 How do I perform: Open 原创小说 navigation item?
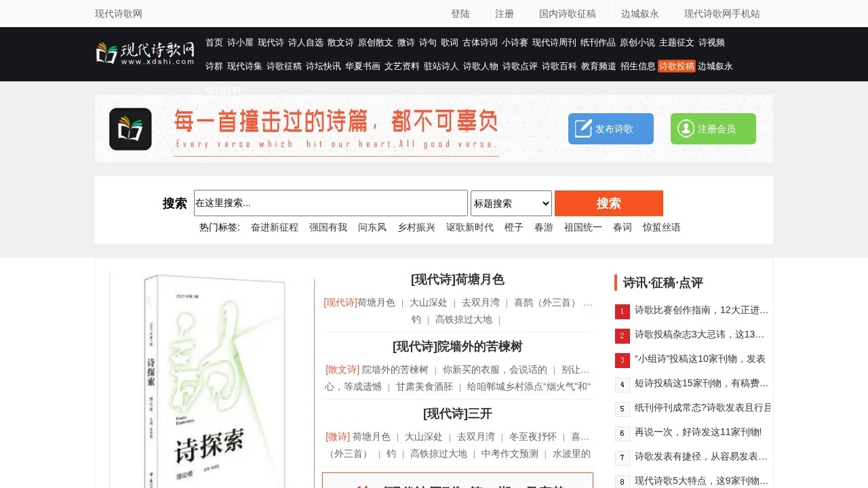[x=637, y=42]
